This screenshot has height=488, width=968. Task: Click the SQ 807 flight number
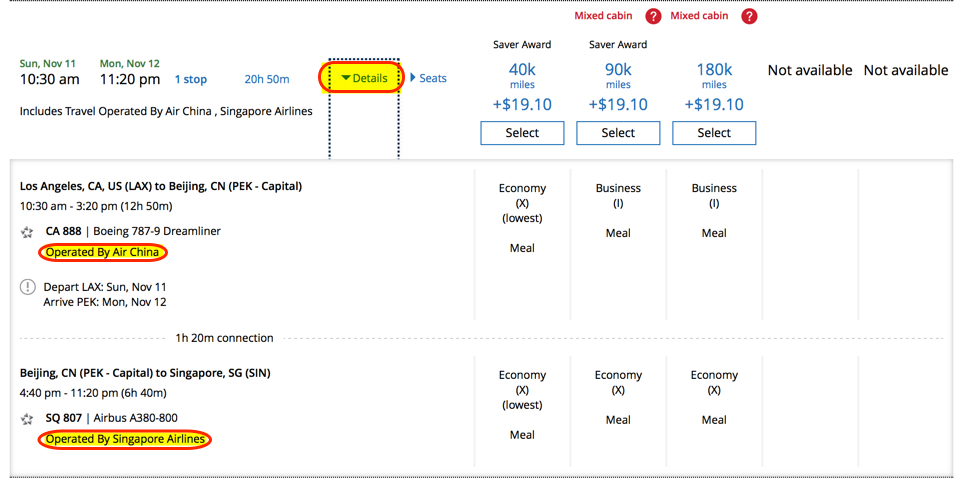64,418
